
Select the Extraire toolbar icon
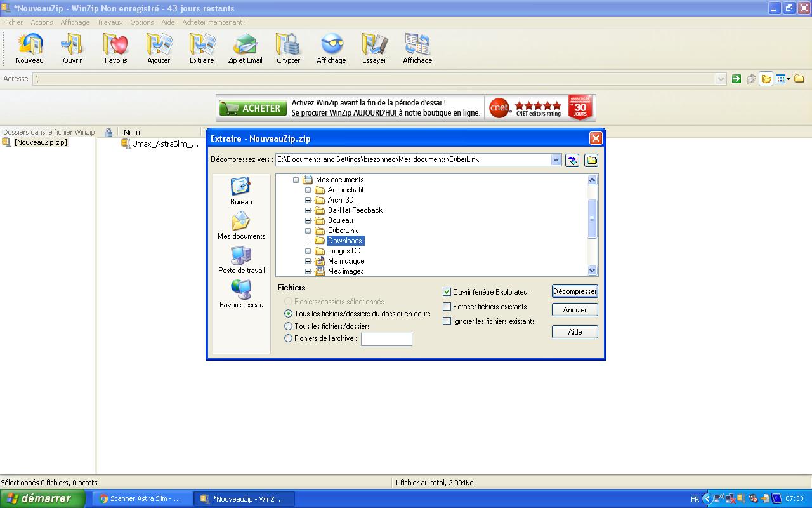tap(202, 49)
